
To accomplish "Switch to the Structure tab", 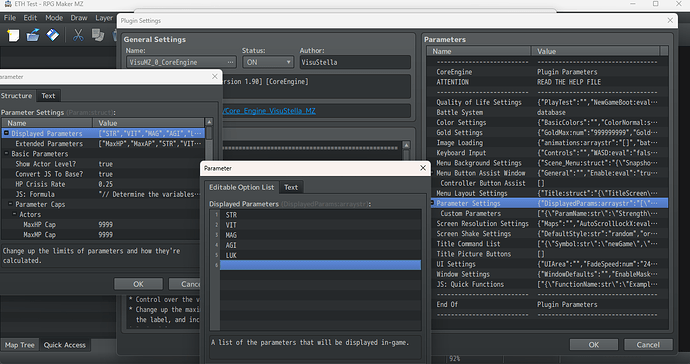I will point(17,96).
